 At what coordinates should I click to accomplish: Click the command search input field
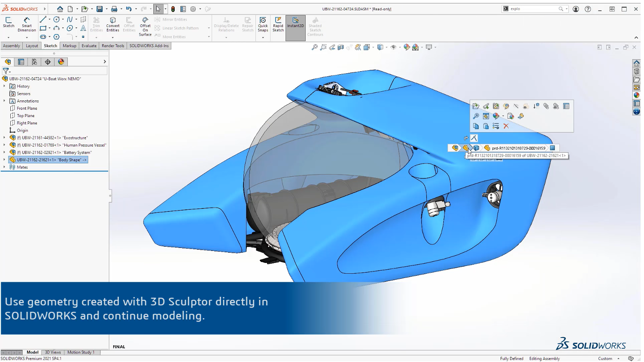coord(532,9)
